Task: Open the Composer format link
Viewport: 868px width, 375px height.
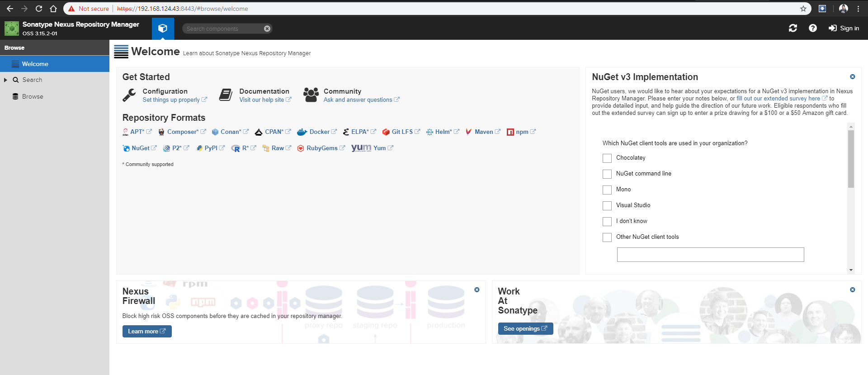Action: click(182, 132)
